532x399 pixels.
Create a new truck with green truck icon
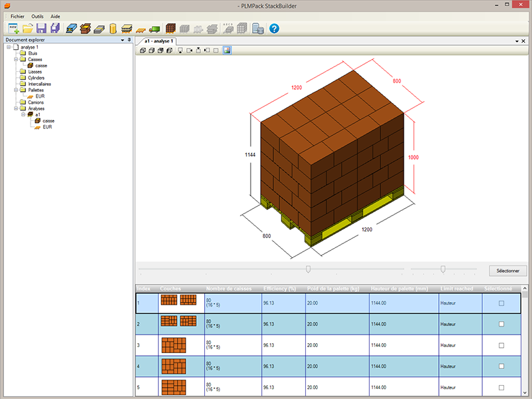click(x=154, y=29)
